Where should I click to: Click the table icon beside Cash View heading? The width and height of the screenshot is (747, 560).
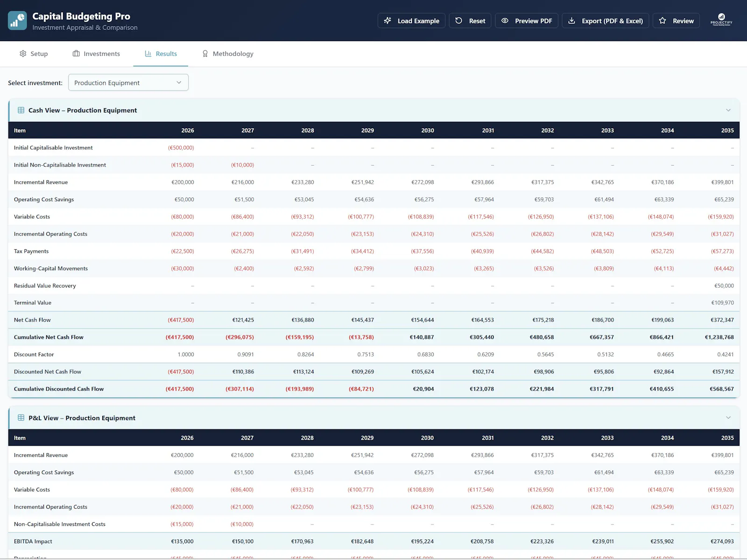21,110
